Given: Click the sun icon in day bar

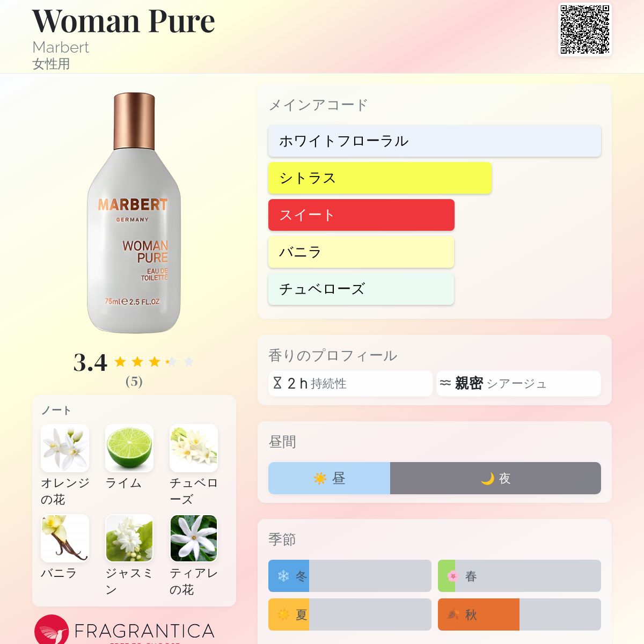Looking at the screenshot, I should 320,478.
